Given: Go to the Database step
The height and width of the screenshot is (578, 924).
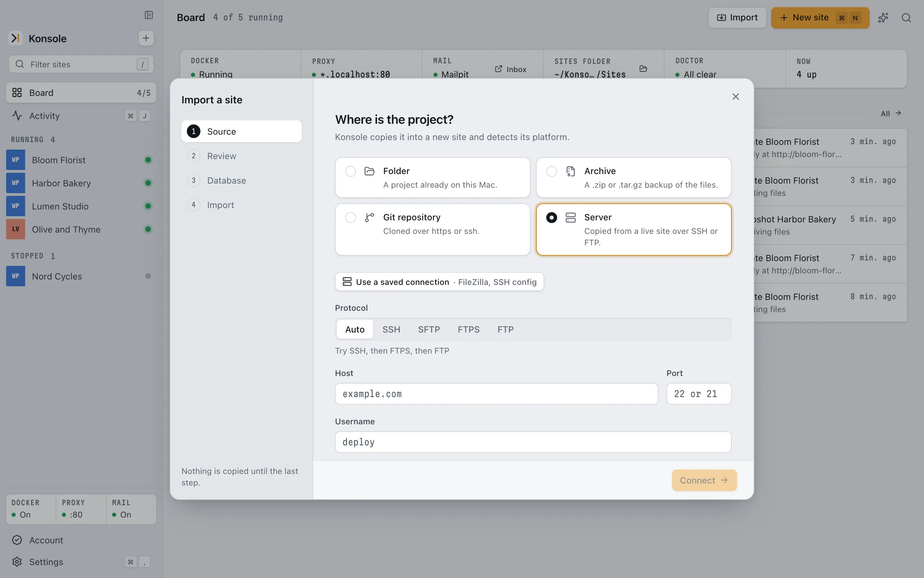Looking at the screenshot, I should click(x=241, y=181).
